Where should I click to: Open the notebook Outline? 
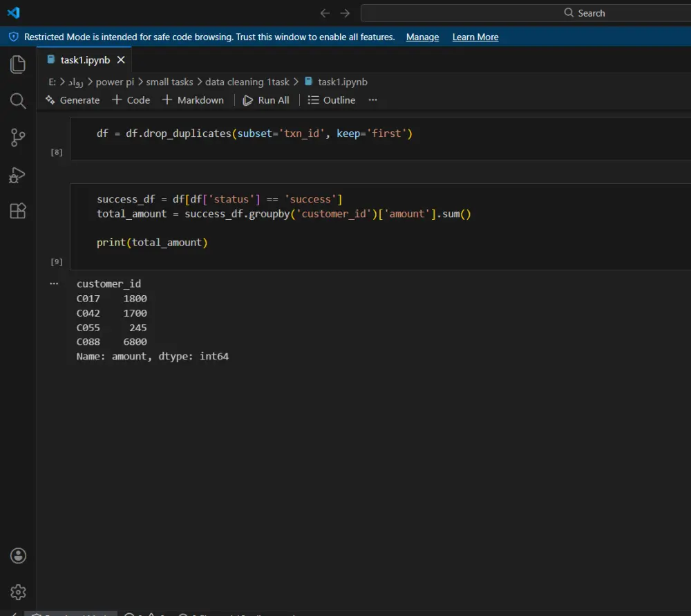(331, 100)
